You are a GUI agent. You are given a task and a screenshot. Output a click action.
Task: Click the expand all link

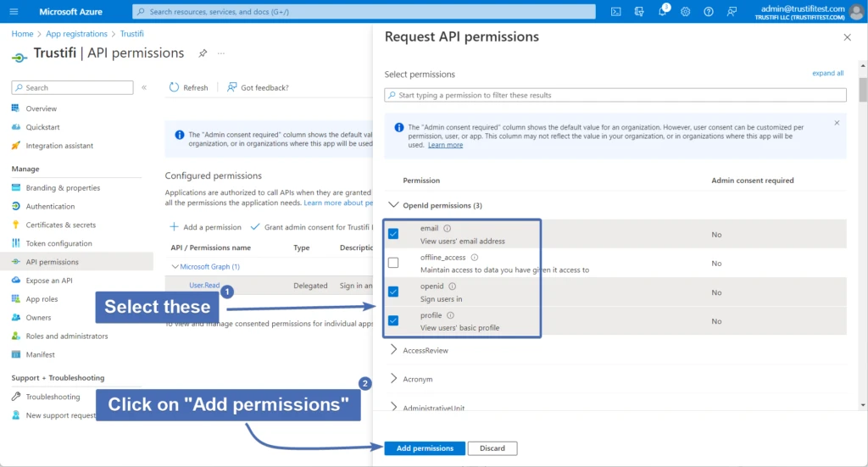827,73
